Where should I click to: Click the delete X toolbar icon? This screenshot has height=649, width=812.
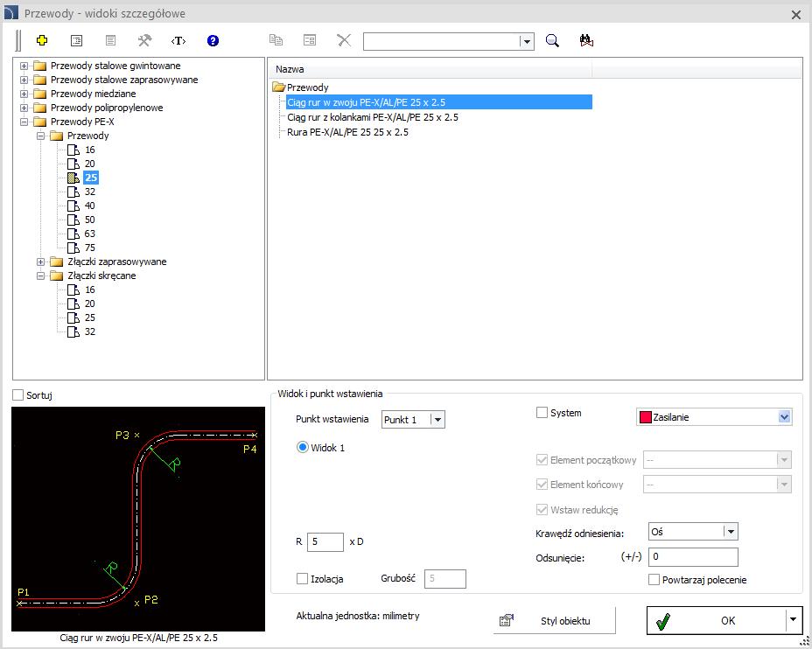[x=344, y=40]
